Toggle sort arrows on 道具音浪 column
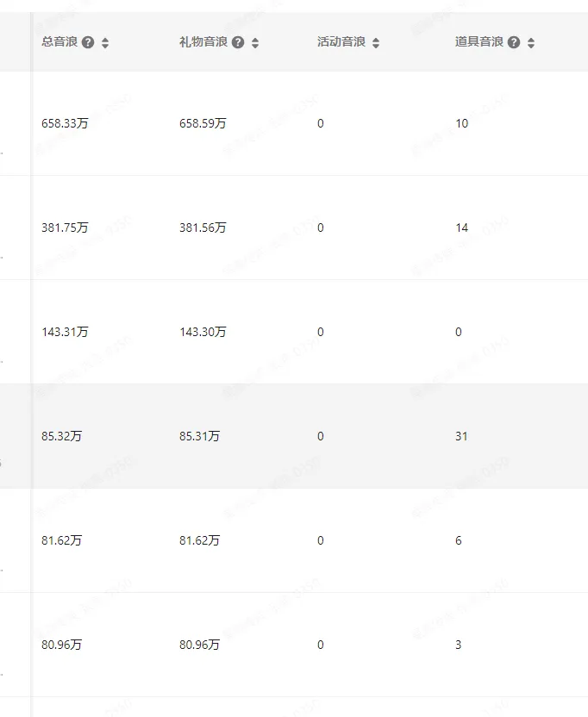This screenshot has height=717, width=588. coord(531,42)
